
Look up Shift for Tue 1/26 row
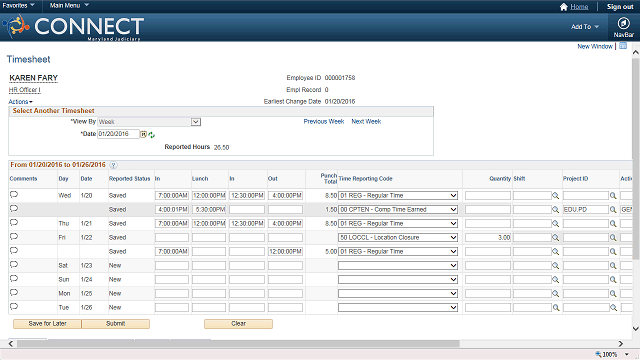[556, 308]
